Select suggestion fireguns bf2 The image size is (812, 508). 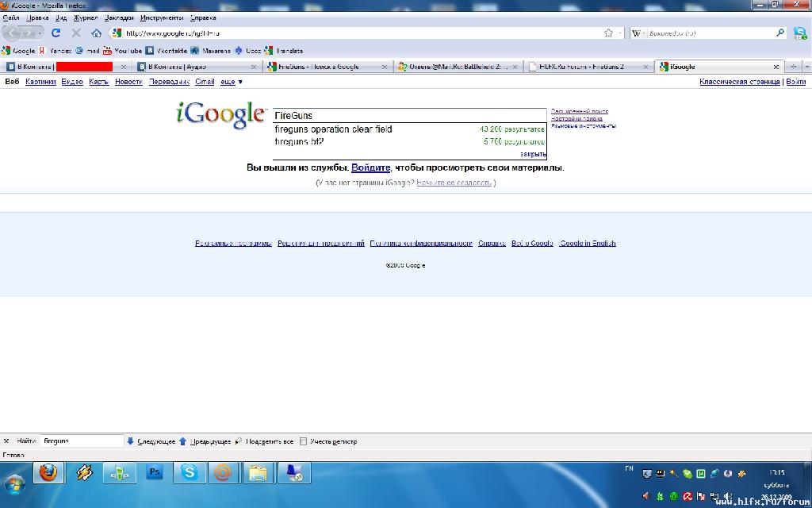tap(410, 141)
